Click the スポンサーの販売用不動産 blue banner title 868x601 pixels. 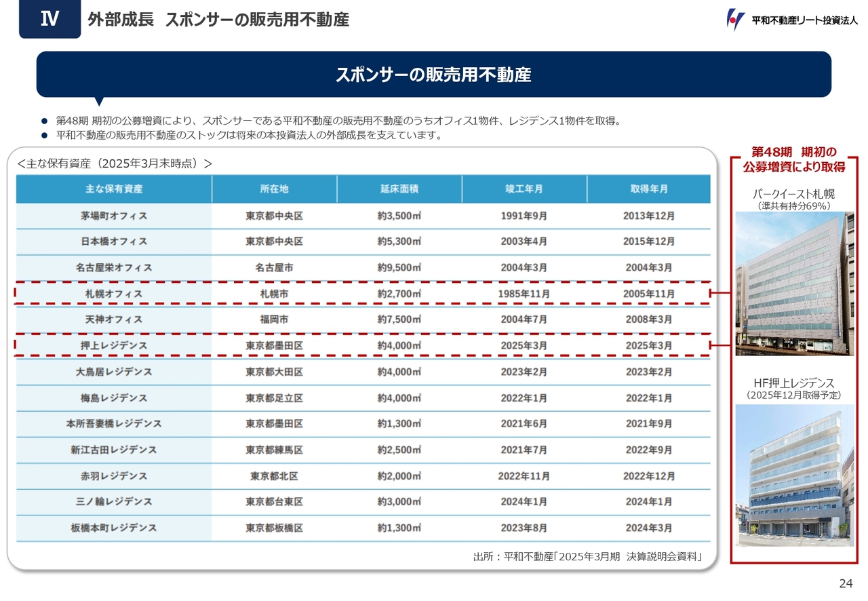[x=433, y=75]
